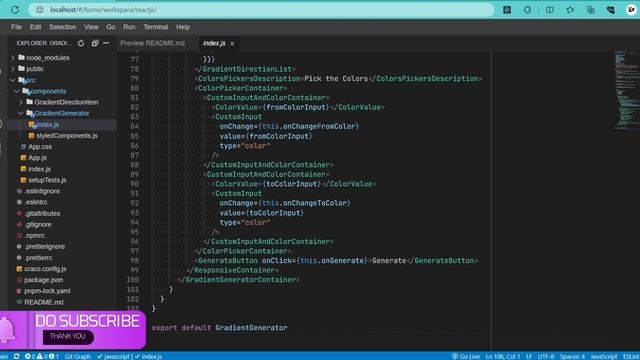This screenshot has height=360, width=640.
Task: Open the View menu
Action: 91,27
